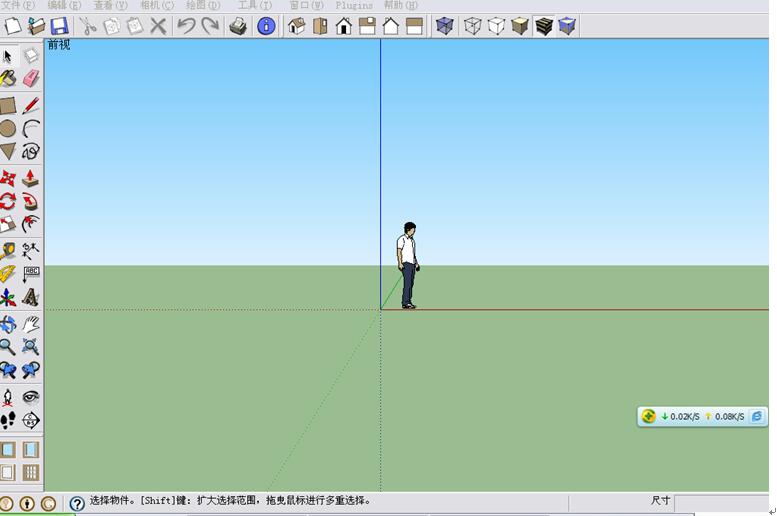Screen dimensions: 777x516
Task: Select the Walk footprints tool
Action: tap(8, 420)
